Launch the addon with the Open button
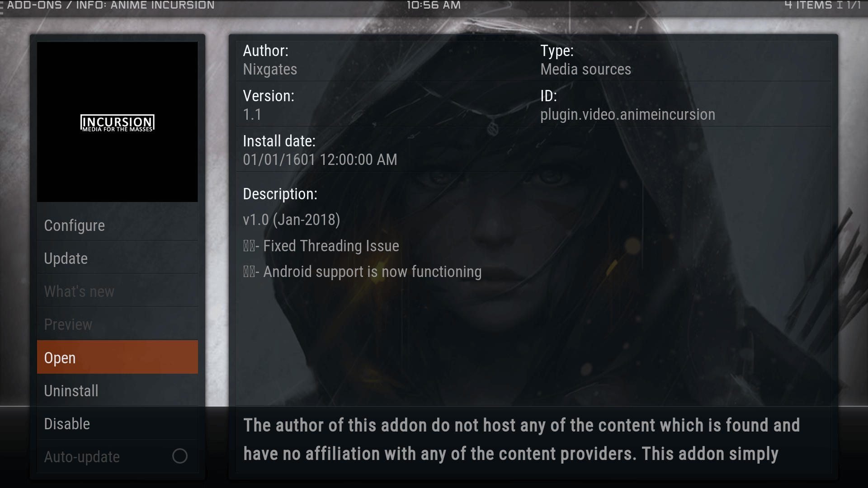Viewport: 868px width, 488px height. 118,357
